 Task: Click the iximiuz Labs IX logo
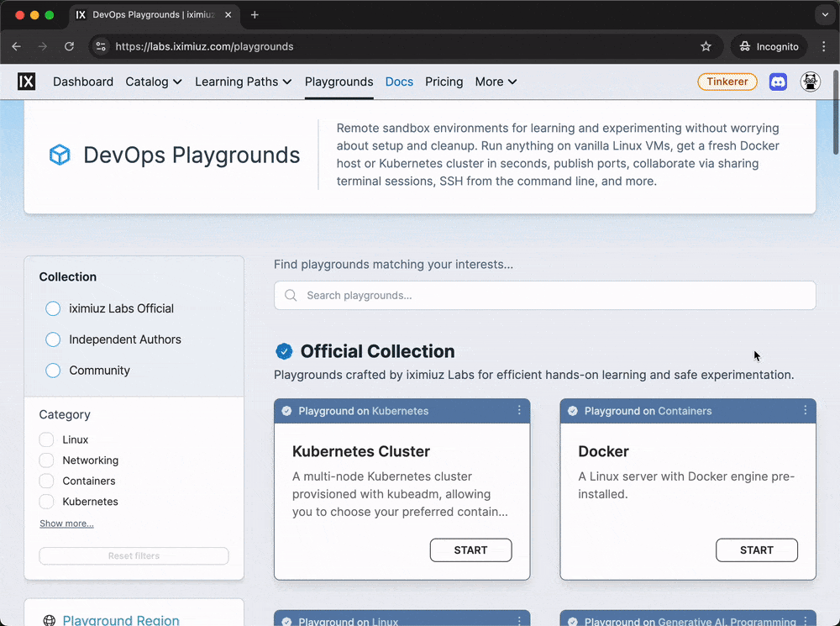click(27, 82)
